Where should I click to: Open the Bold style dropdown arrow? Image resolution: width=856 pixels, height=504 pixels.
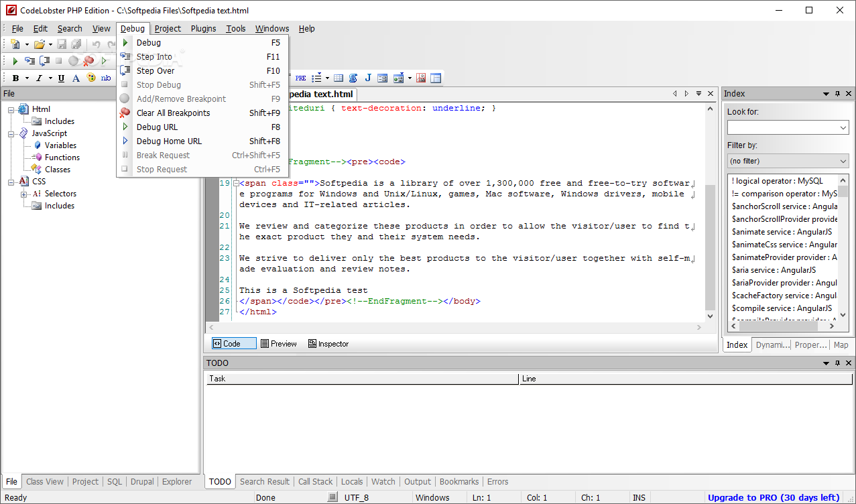point(27,78)
